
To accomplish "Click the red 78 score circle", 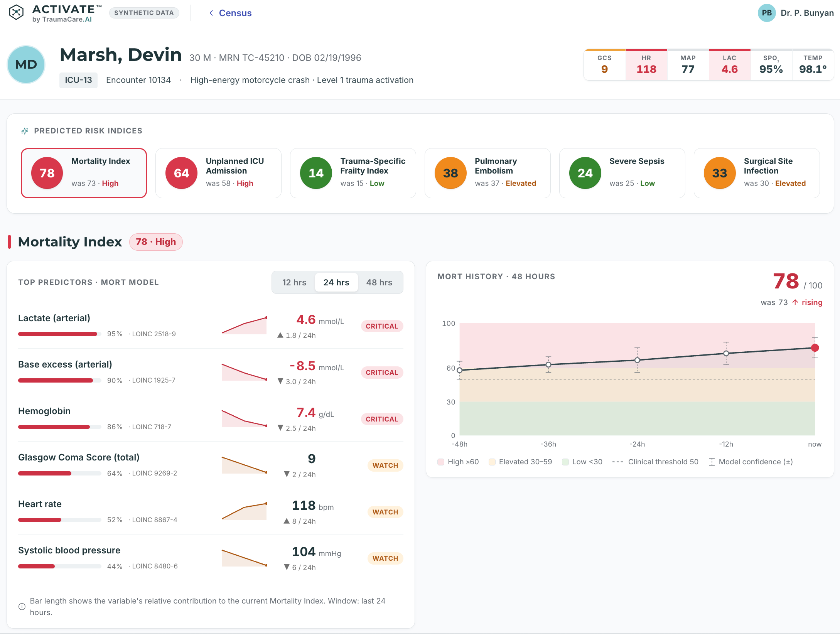I will click(47, 173).
